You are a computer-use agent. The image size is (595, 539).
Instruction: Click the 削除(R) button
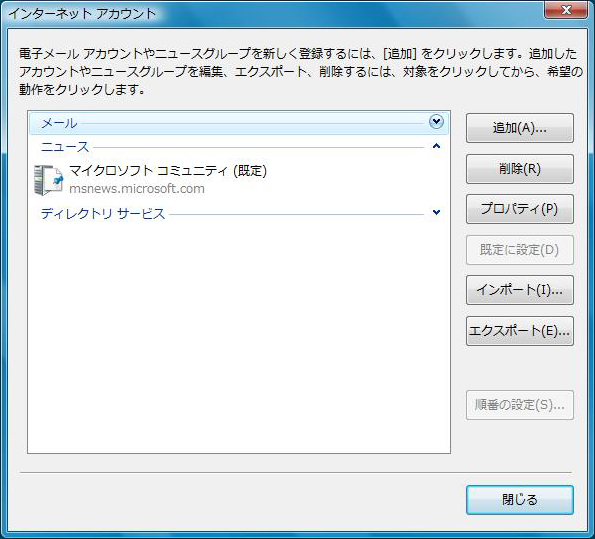519,169
